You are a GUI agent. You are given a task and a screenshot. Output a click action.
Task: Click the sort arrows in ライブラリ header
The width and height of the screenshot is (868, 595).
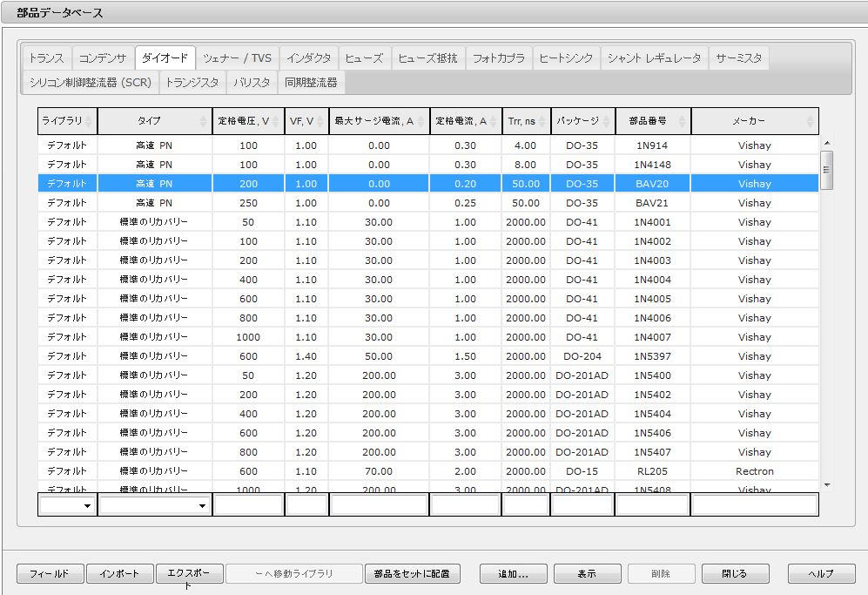pyautogui.click(x=89, y=121)
